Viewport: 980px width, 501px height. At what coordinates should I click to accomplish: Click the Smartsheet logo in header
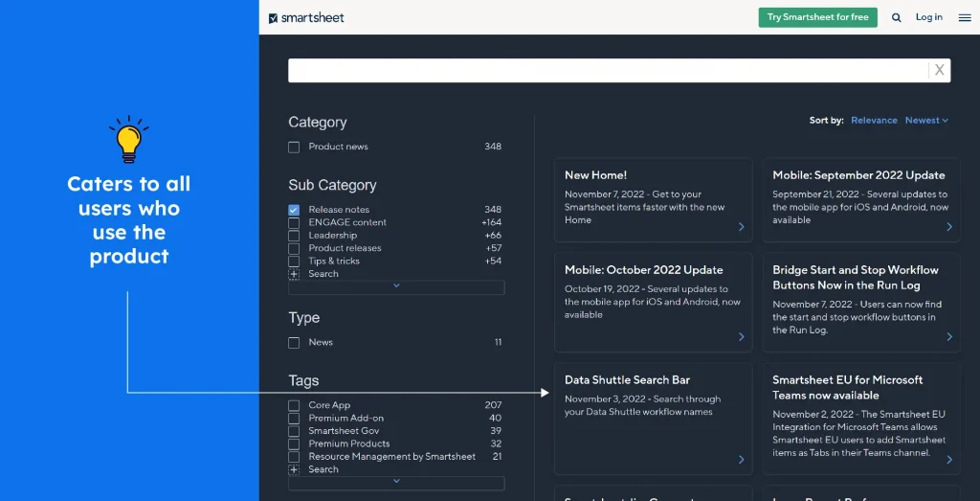coord(306,17)
